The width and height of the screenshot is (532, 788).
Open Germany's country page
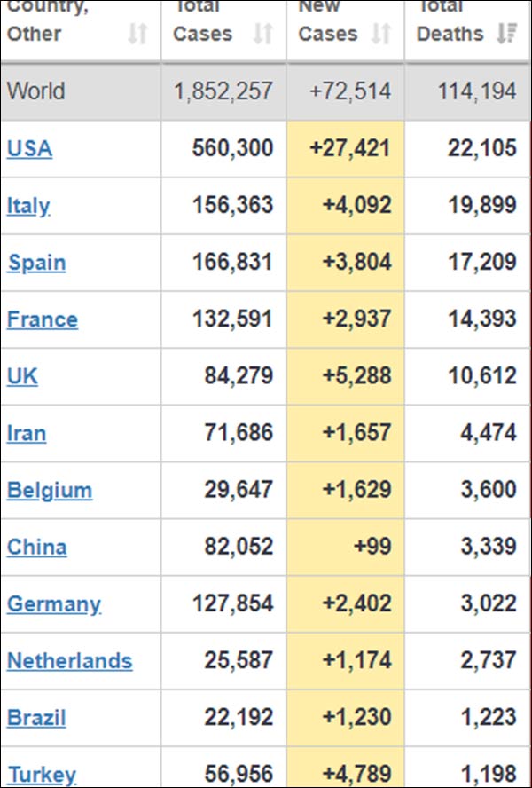pos(53,603)
